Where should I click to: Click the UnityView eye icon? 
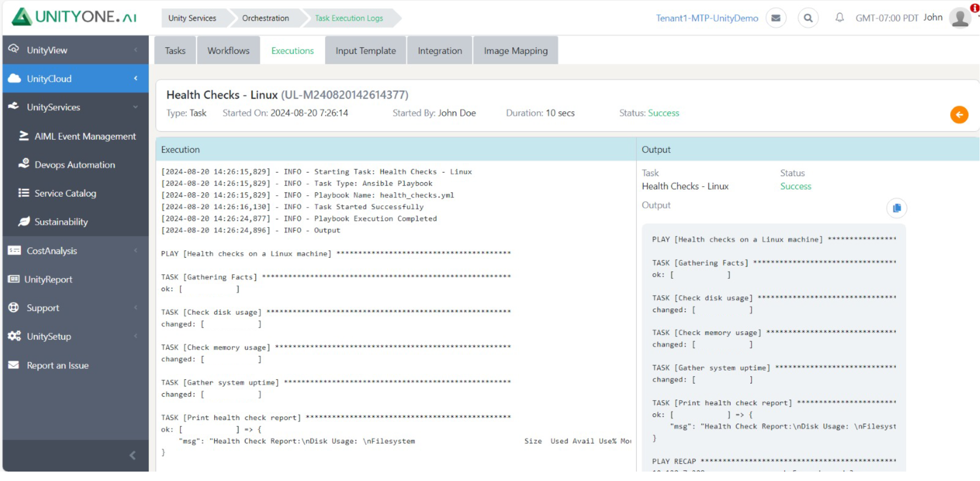pyautogui.click(x=14, y=49)
